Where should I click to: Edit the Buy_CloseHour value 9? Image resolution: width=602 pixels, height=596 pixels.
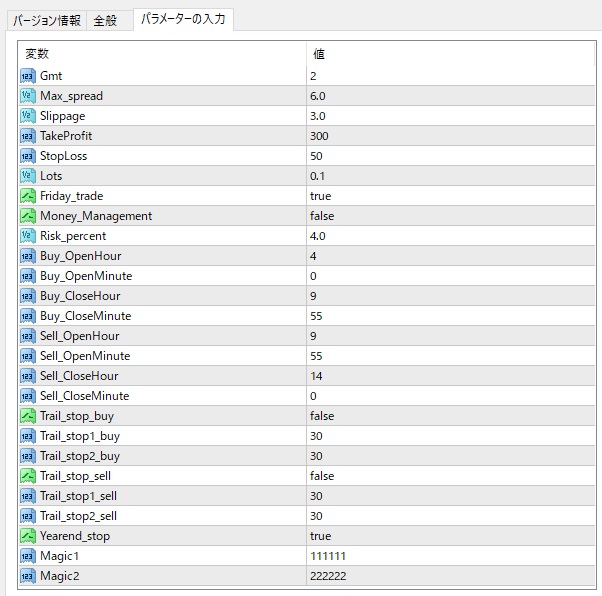coord(451,296)
